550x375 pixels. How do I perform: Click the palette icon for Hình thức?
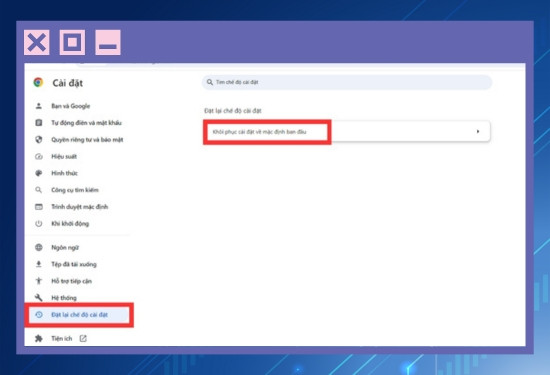coord(39,173)
